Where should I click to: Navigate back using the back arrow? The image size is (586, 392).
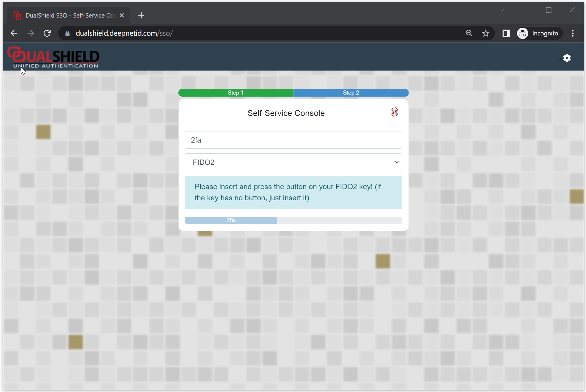[x=14, y=33]
